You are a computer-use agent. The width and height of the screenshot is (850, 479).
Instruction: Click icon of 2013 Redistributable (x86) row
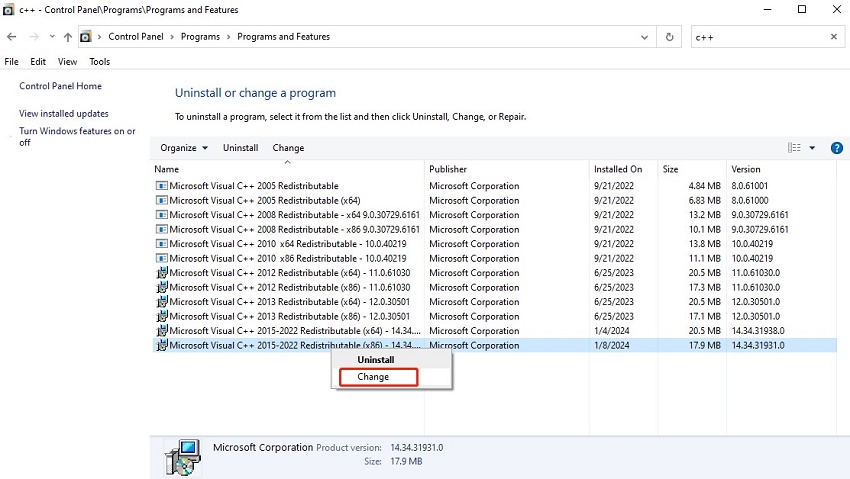pos(162,316)
